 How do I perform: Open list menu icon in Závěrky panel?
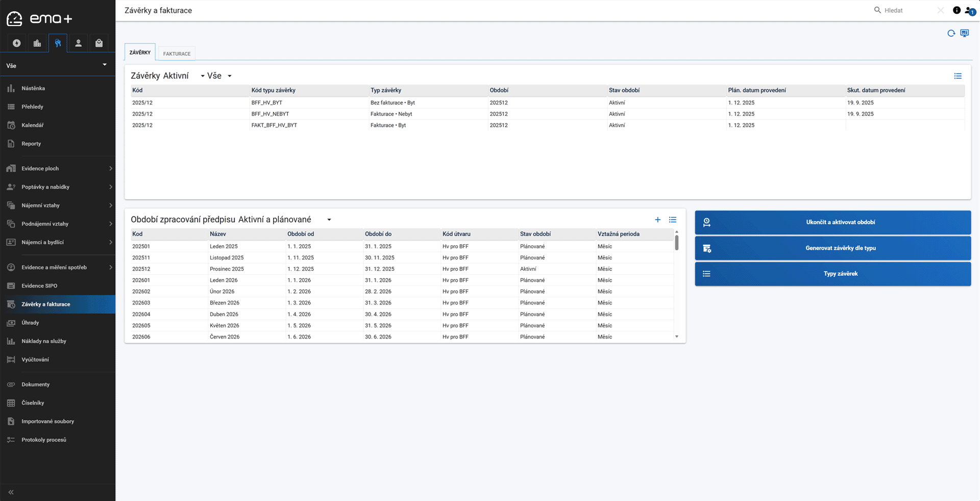tap(958, 76)
